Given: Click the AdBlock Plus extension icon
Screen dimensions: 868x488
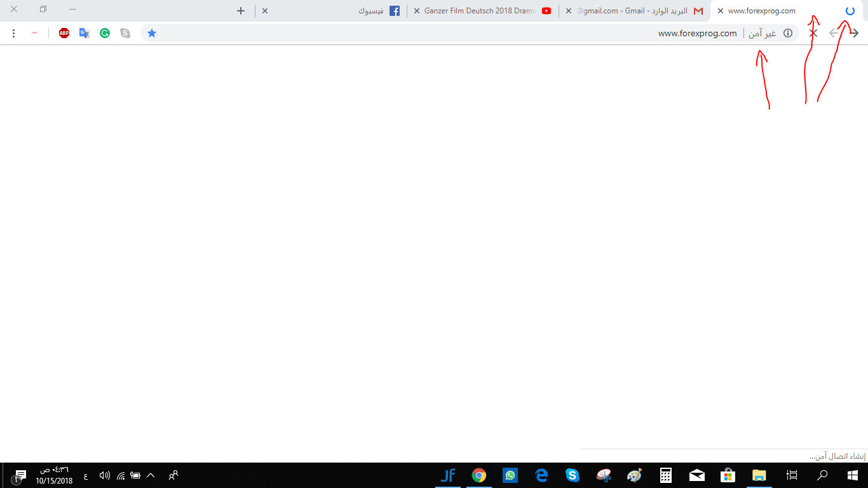Looking at the screenshot, I should pos(64,33).
